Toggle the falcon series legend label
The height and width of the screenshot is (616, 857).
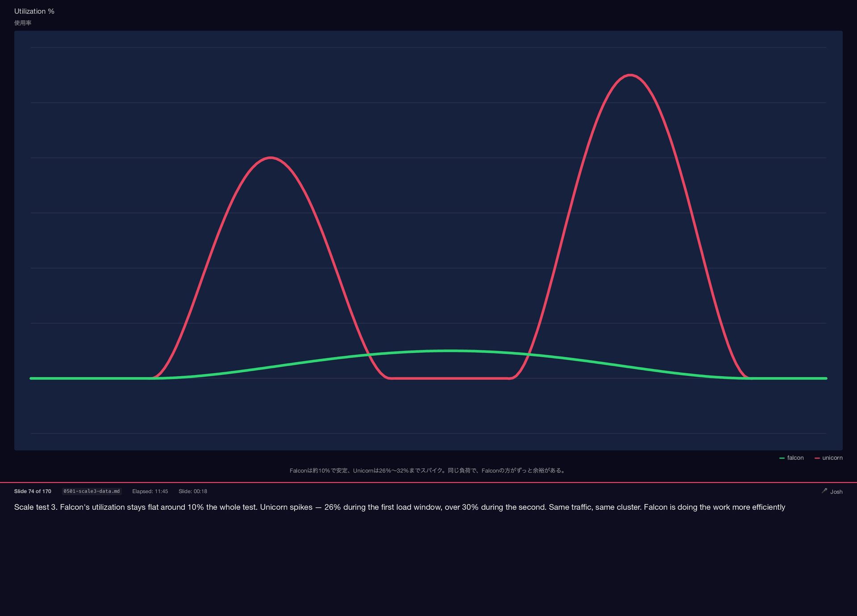795,458
